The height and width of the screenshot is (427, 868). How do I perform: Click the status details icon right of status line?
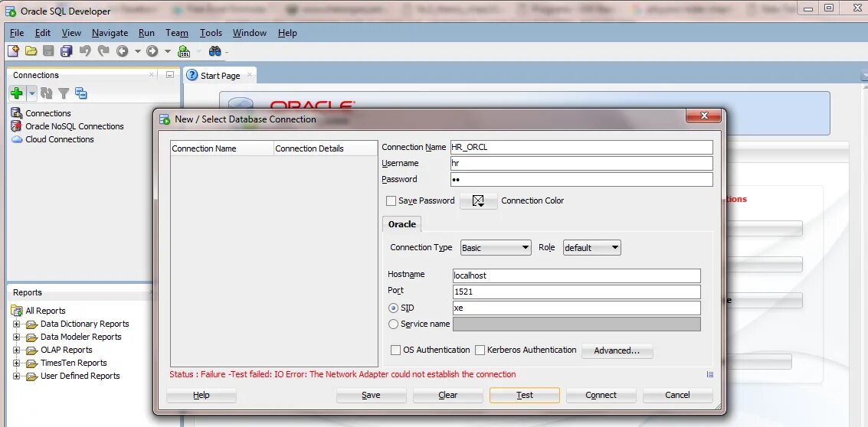[x=710, y=374]
